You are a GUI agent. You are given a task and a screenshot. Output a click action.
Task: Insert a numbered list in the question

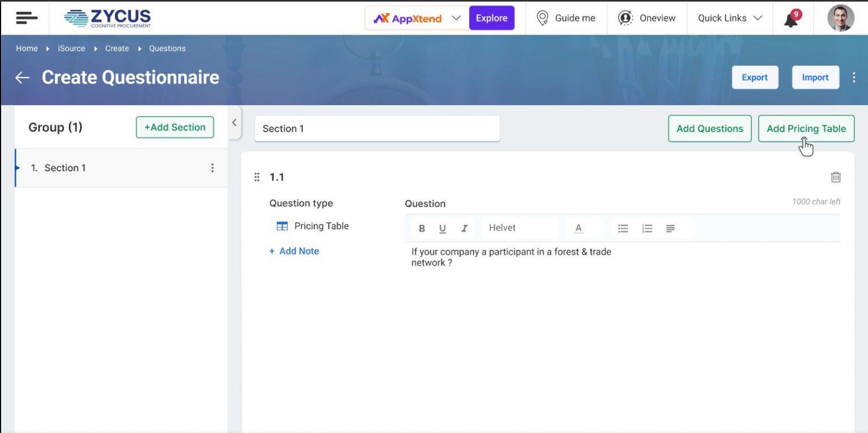646,228
